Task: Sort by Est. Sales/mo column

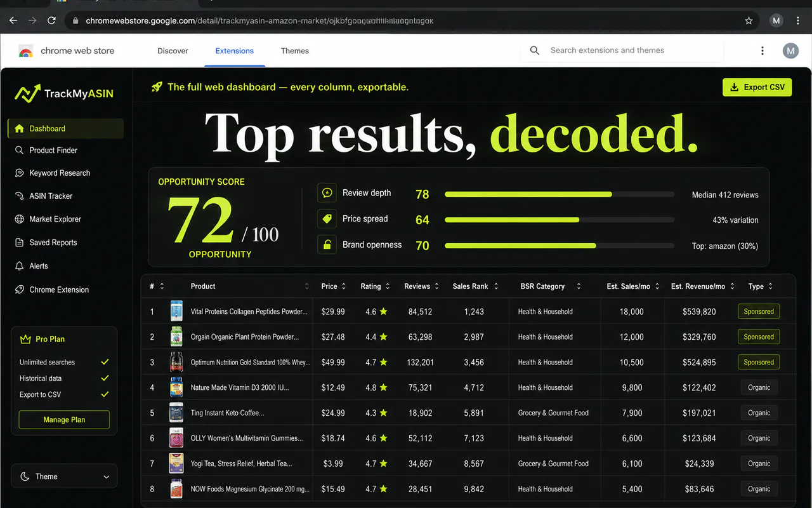Action: click(657, 286)
